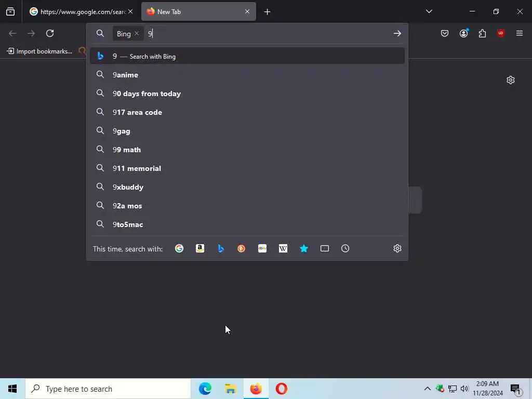Show hidden system tray icons
Image resolution: width=532 pixels, height=399 pixels.
[428, 389]
